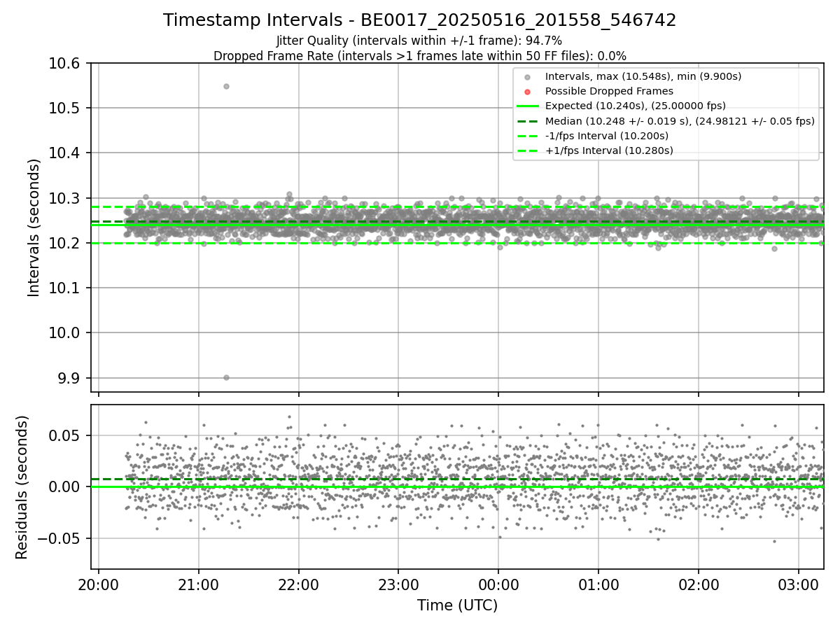The width and height of the screenshot is (840, 630).
Task: Click the '21:00' time tick label
Action: tap(199, 584)
